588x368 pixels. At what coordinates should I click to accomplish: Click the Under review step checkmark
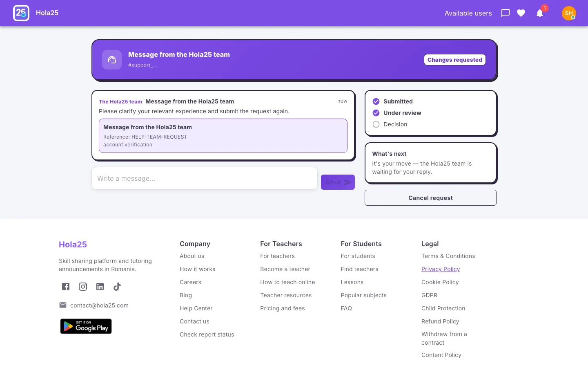pyautogui.click(x=376, y=113)
